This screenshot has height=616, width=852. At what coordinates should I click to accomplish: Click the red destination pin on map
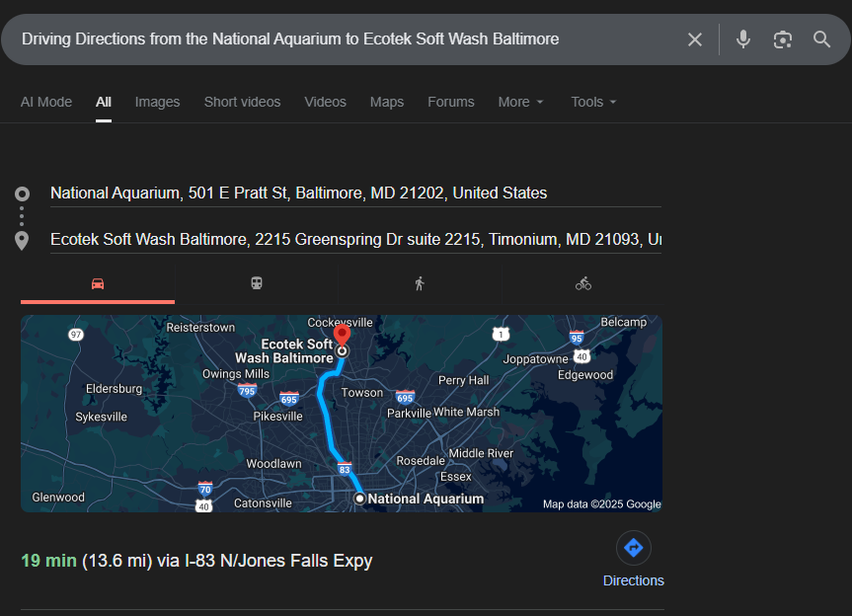pos(343,333)
